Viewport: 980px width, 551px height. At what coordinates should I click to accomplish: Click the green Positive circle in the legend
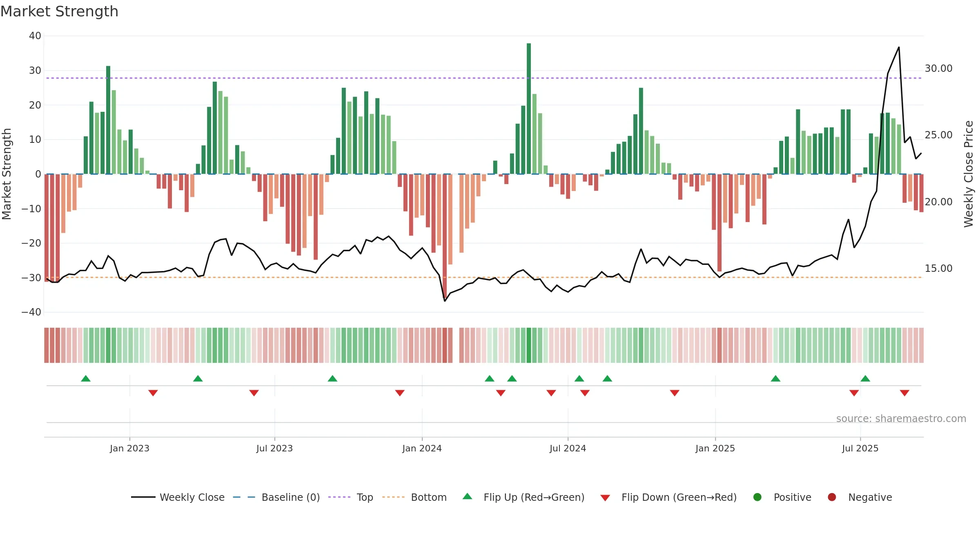(x=757, y=497)
